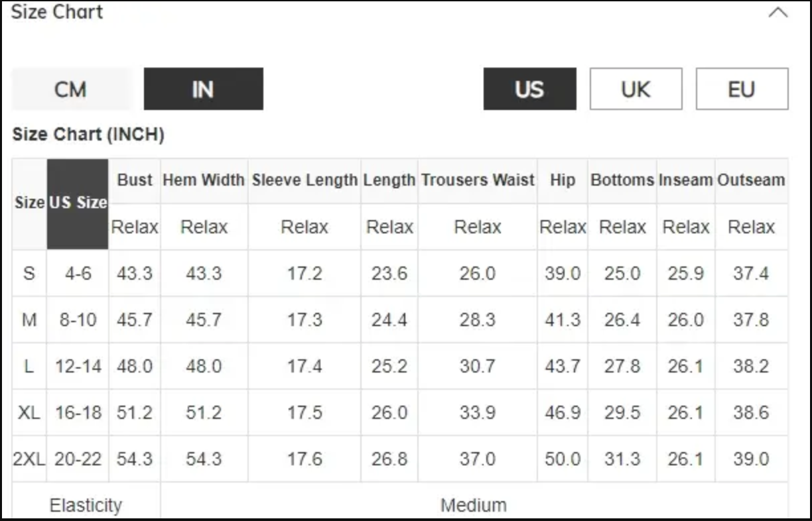Click the S size row label
Viewport: 812px width, 521px height.
(x=29, y=273)
